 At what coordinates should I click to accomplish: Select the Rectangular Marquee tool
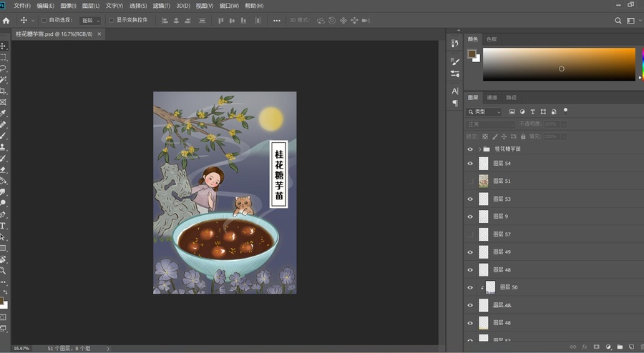click(4, 57)
